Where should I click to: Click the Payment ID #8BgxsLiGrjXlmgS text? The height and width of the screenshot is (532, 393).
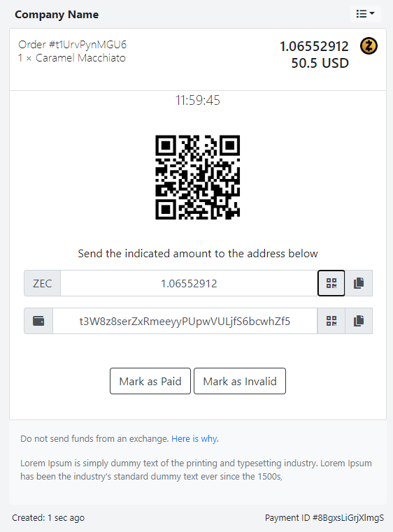324,518
